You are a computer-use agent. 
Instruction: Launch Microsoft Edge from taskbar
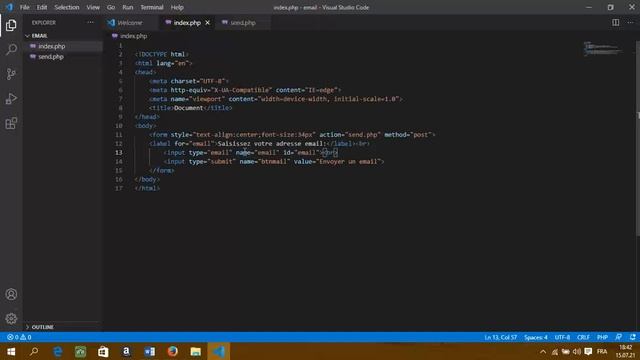(x=58, y=351)
